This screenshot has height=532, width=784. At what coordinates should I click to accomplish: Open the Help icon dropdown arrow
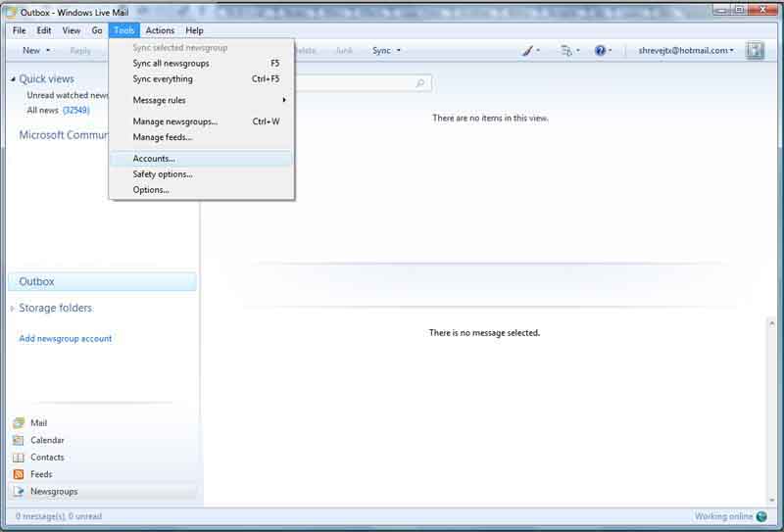(610, 51)
